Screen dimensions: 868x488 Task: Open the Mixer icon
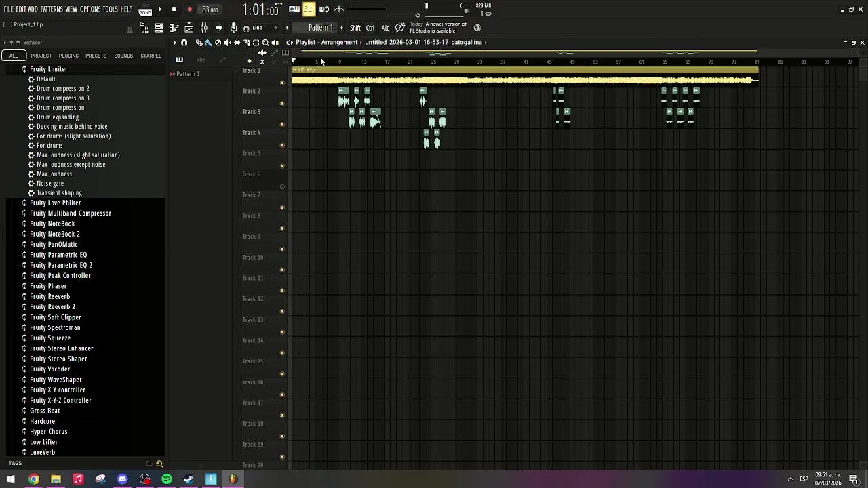click(x=203, y=28)
